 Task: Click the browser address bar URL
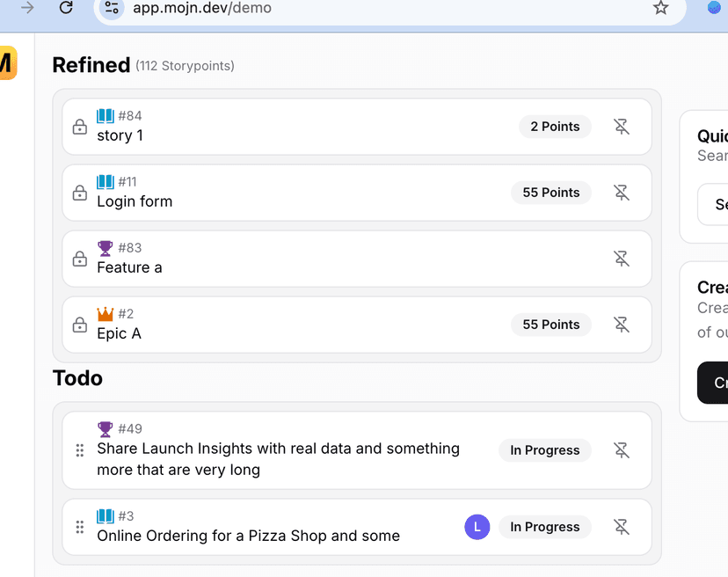pyautogui.click(x=202, y=8)
